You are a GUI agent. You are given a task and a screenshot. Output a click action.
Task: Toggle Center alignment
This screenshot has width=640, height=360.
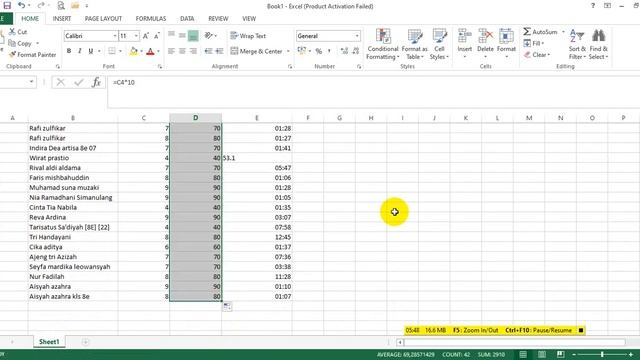(x=182, y=51)
